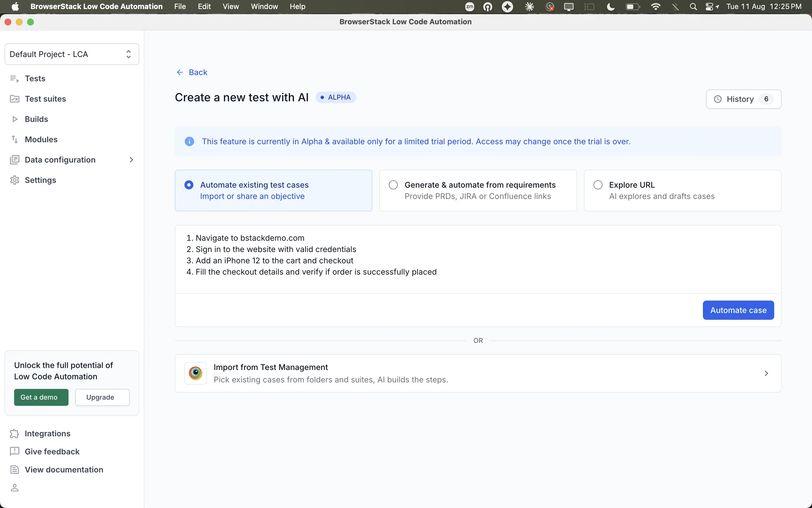Click the History clock icon
Viewport: 812px width, 508px height.
(x=718, y=99)
